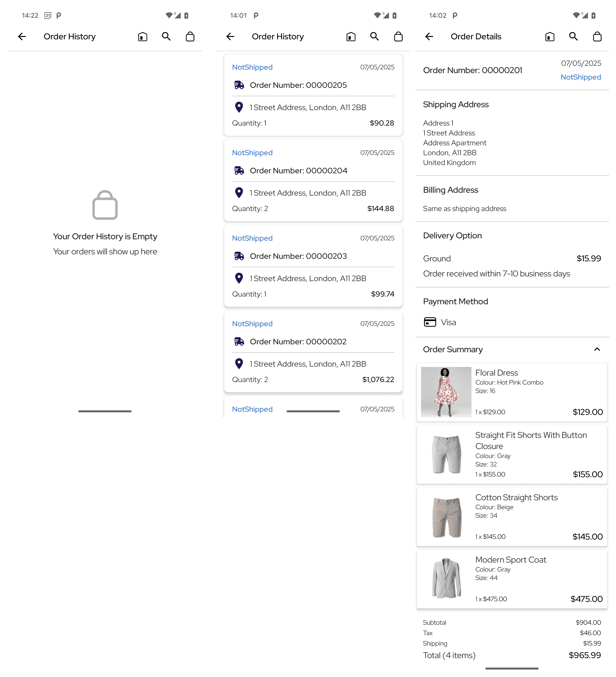
Task: Select the Cotton Straight Shorts title
Action: 516,498
